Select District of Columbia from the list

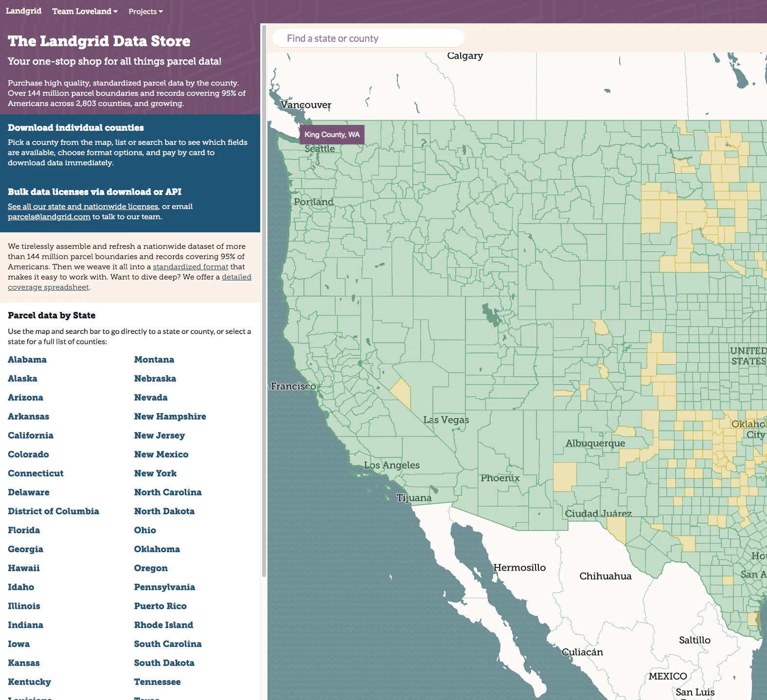pos(54,511)
